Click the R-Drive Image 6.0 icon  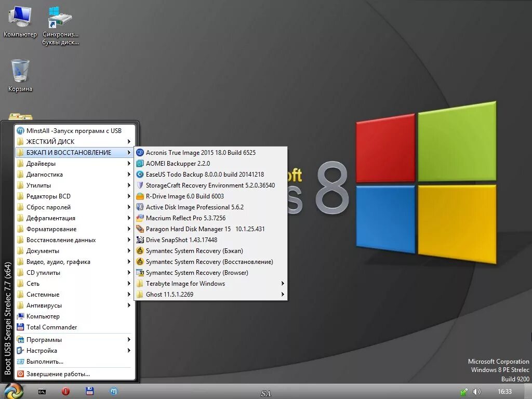140,196
